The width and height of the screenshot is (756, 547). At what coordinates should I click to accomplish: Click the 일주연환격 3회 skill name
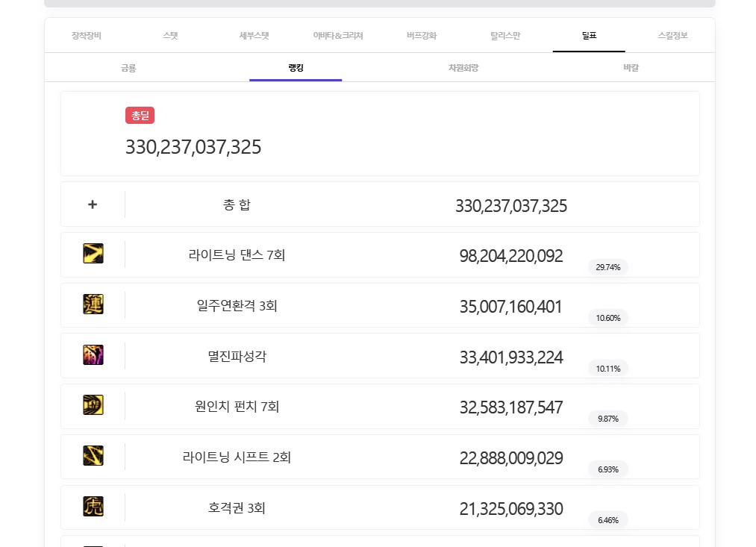(237, 306)
